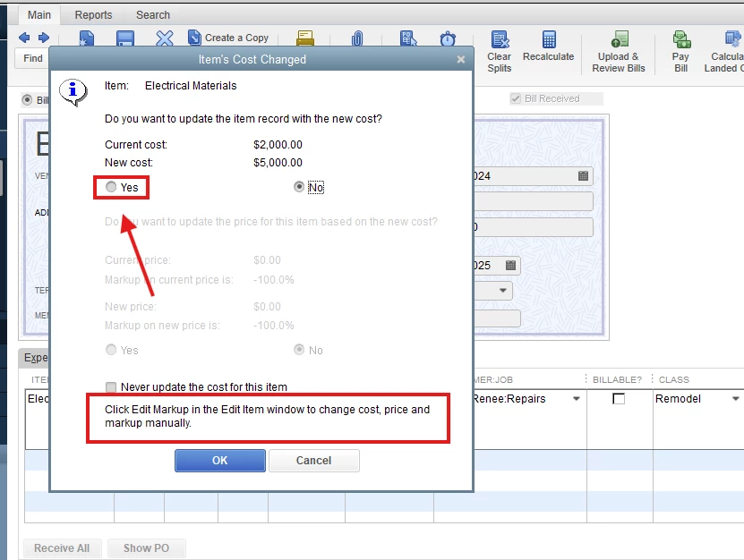This screenshot has width=744, height=560.
Task: Click Cancel in the cost changed dialog
Action: [313, 461]
